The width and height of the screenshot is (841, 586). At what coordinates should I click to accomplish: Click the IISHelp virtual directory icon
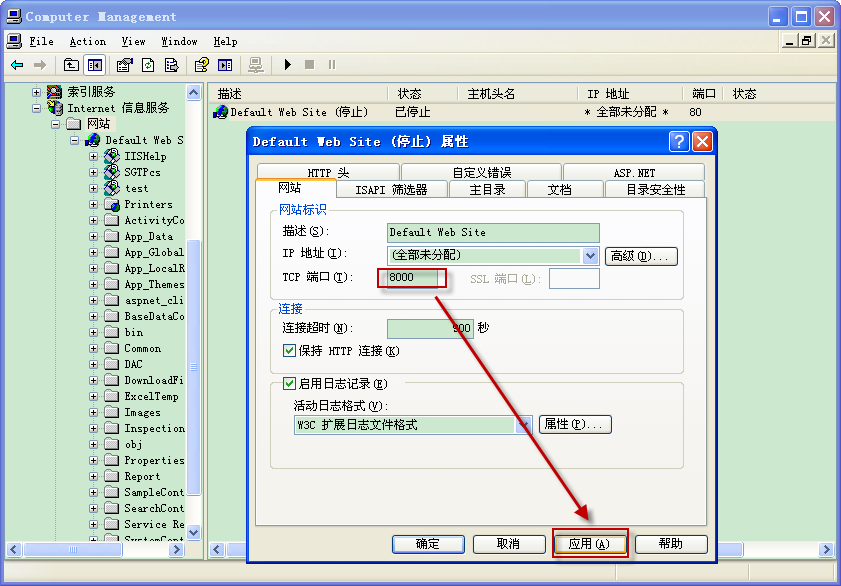[x=112, y=156]
